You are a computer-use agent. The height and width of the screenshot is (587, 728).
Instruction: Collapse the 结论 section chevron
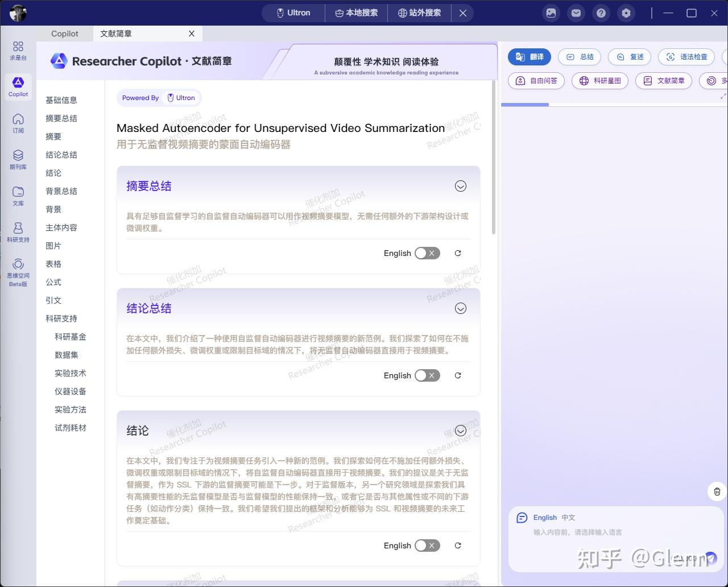460,431
